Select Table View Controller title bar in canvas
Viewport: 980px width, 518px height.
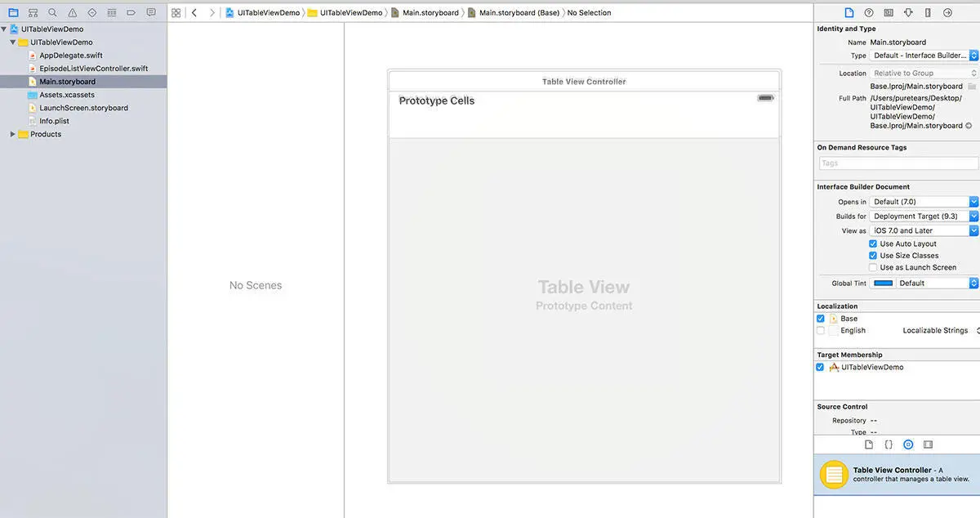pos(584,82)
